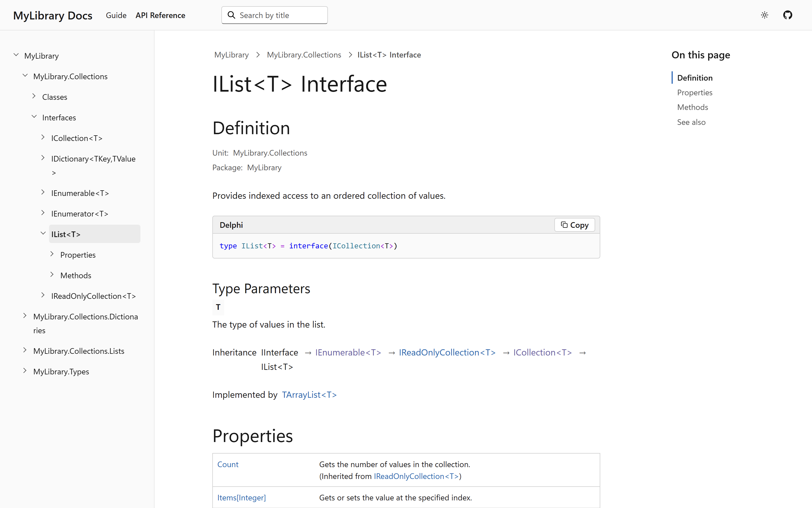This screenshot has height=508, width=812.
Task: Expand the MyLibrary.Collections.Dictionaries chevron
Action: pyautogui.click(x=25, y=315)
